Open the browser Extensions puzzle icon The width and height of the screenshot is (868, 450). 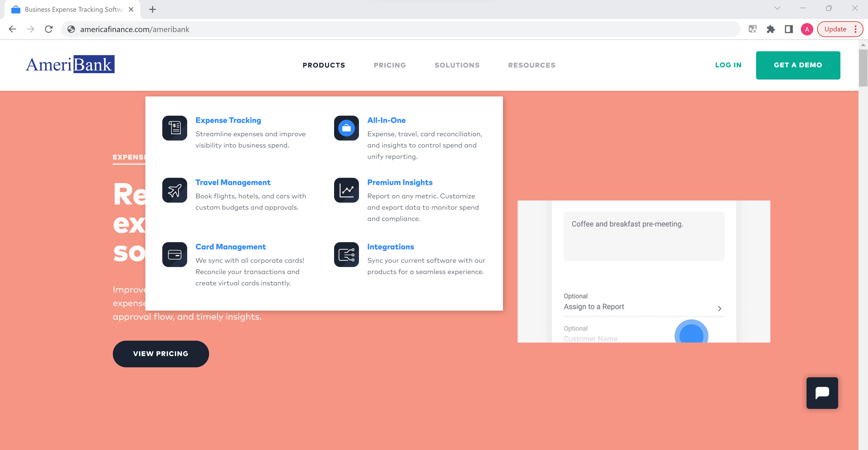tap(771, 29)
